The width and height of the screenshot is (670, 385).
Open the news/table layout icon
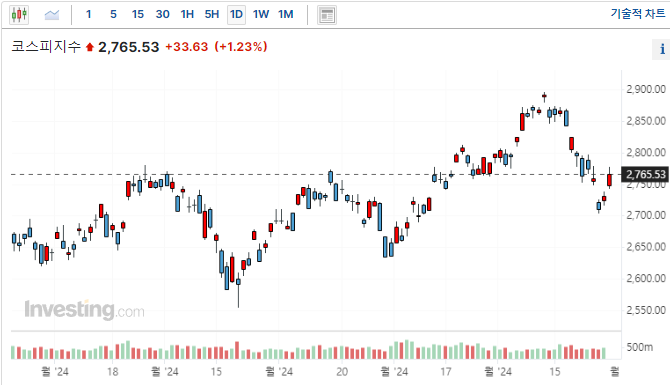click(327, 15)
